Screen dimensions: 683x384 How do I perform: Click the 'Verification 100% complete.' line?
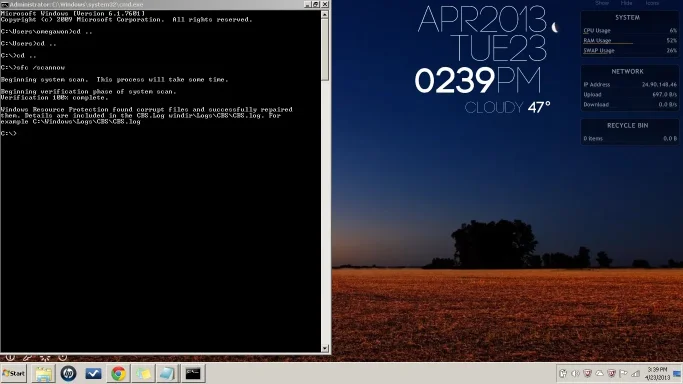[54, 98]
